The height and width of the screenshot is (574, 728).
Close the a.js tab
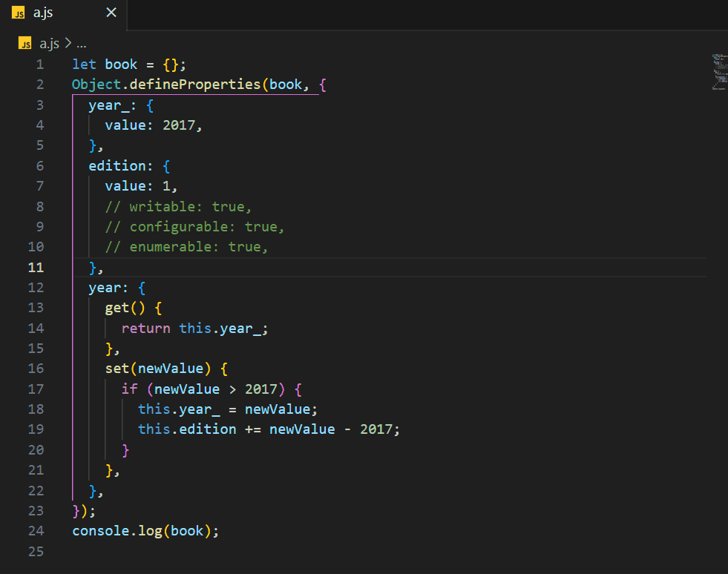click(111, 13)
